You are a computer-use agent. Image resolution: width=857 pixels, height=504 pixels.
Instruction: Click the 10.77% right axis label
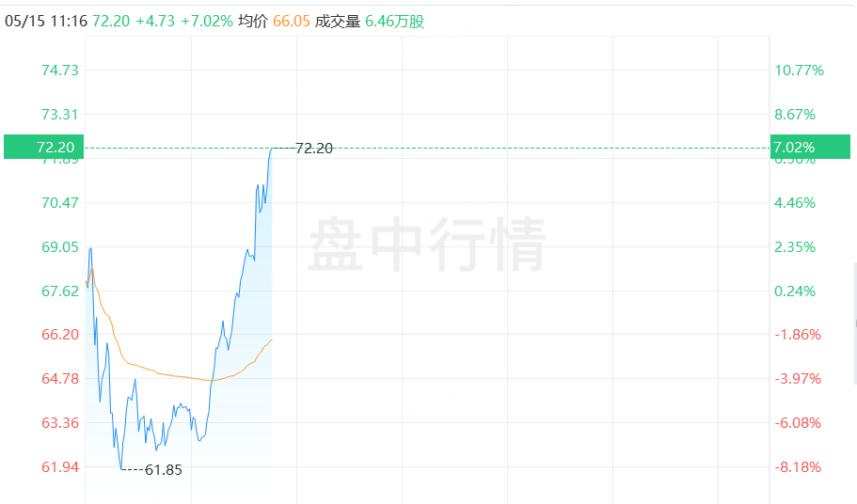tap(799, 71)
